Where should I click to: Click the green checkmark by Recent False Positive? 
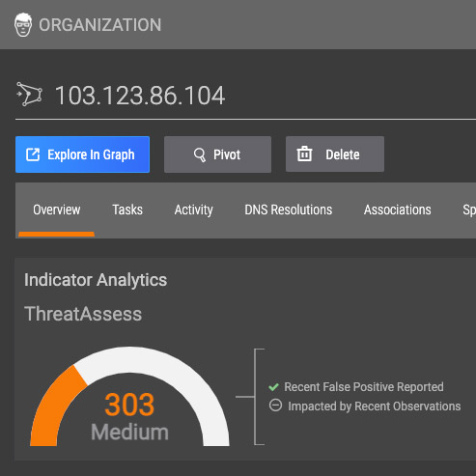273,387
